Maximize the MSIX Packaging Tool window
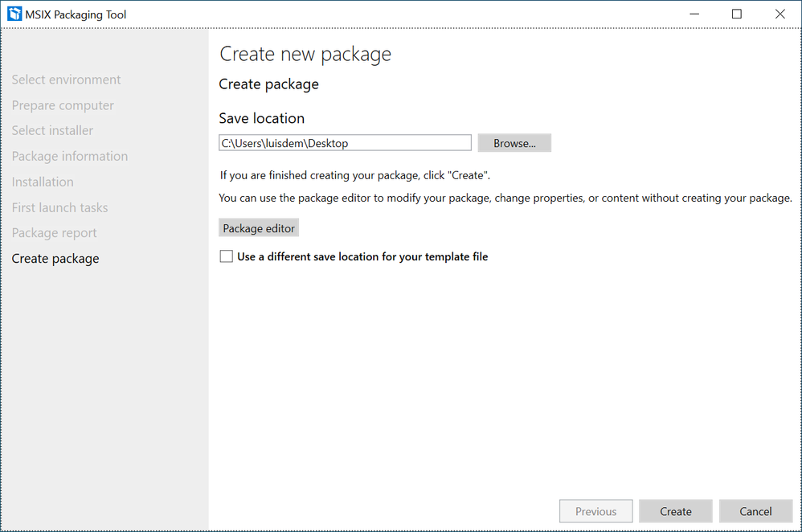Viewport: 802px width, 532px height. [x=736, y=14]
